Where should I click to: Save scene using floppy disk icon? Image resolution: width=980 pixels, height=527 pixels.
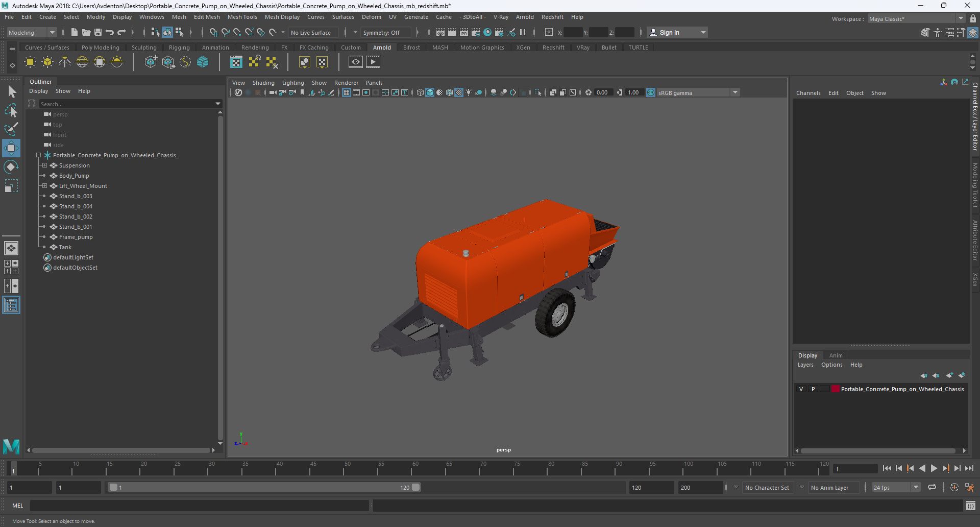[98, 32]
